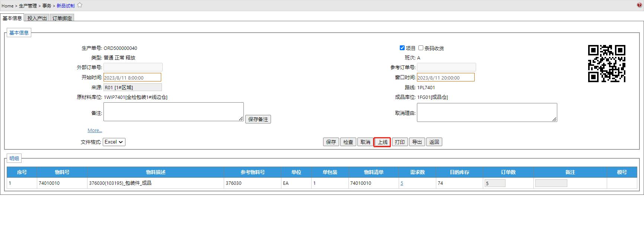Click the 打印 button
The width and height of the screenshot is (644, 232).
[x=400, y=142]
